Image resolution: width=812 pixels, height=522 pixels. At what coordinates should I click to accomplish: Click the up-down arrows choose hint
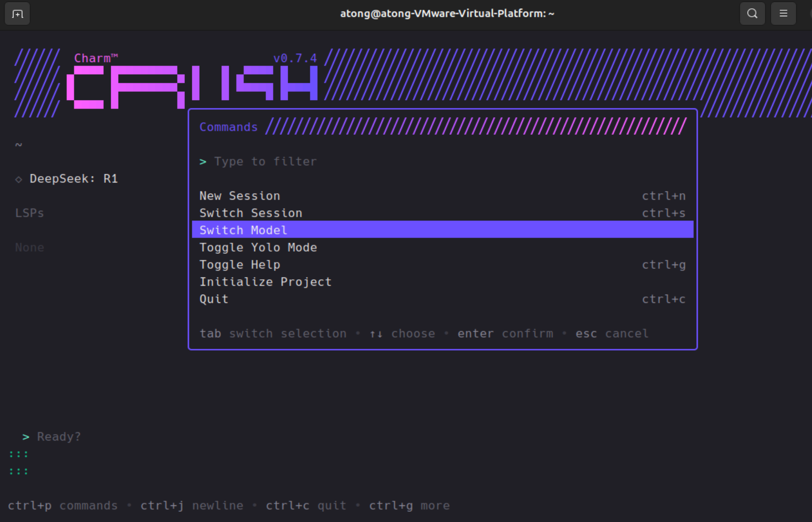click(376, 334)
